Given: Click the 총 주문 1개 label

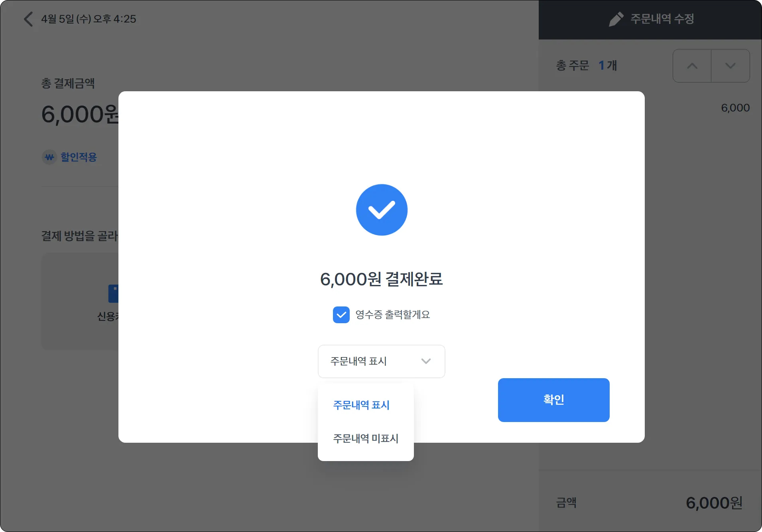Looking at the screenshot, I should (587, 65).
